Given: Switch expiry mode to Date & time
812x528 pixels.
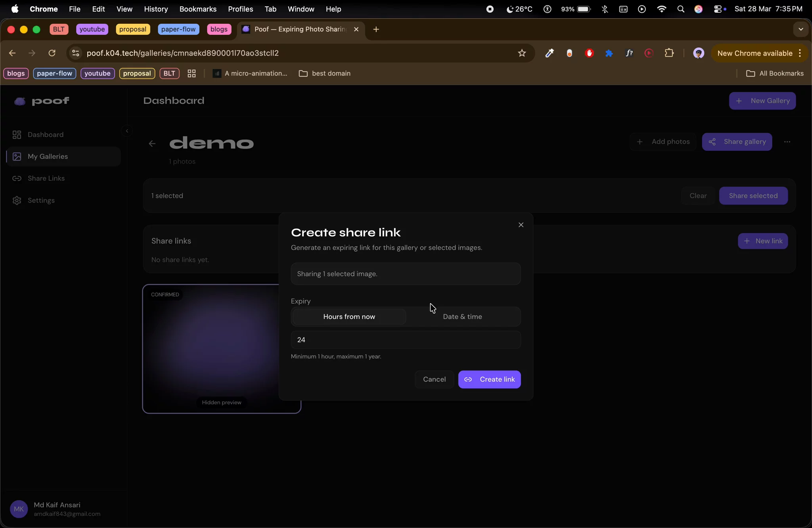Looking at the screenshot, I should (462, 316).
